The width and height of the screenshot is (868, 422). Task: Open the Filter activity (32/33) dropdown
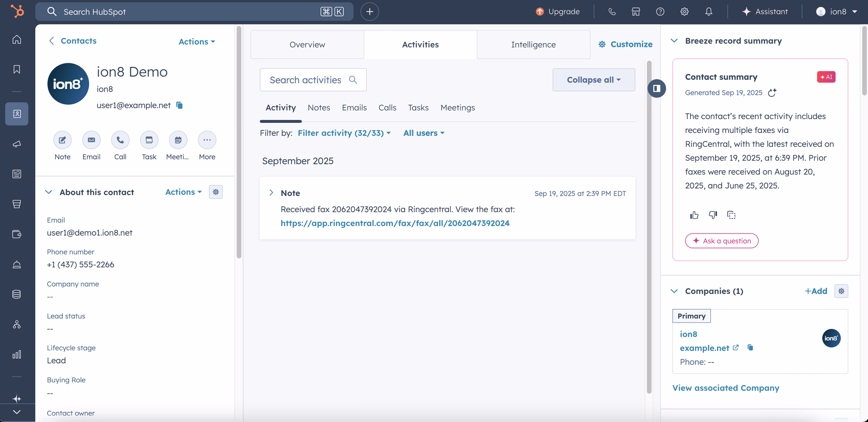(344, 133)
